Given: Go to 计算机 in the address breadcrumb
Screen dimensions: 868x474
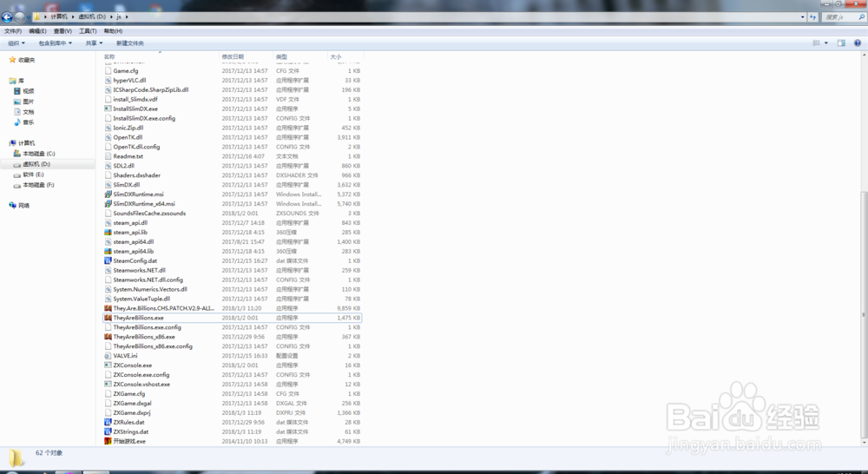Looking at the screenshot, I should click(x=59, y=17).
